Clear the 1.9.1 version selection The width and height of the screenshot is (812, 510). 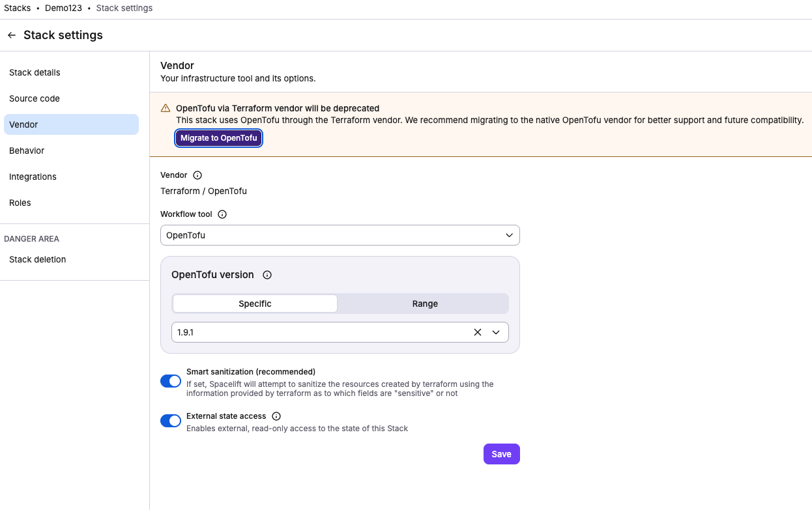(x=478, y=332)
